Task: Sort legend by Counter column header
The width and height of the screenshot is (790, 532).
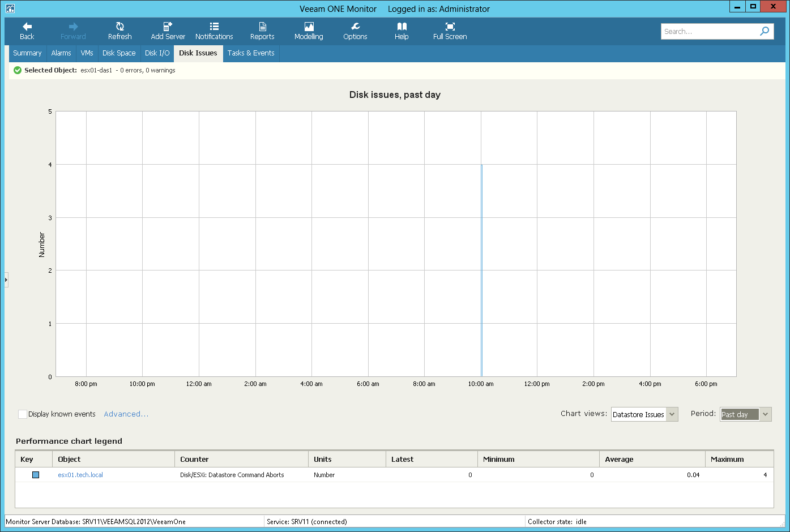Action: click(x=241, y=459)
